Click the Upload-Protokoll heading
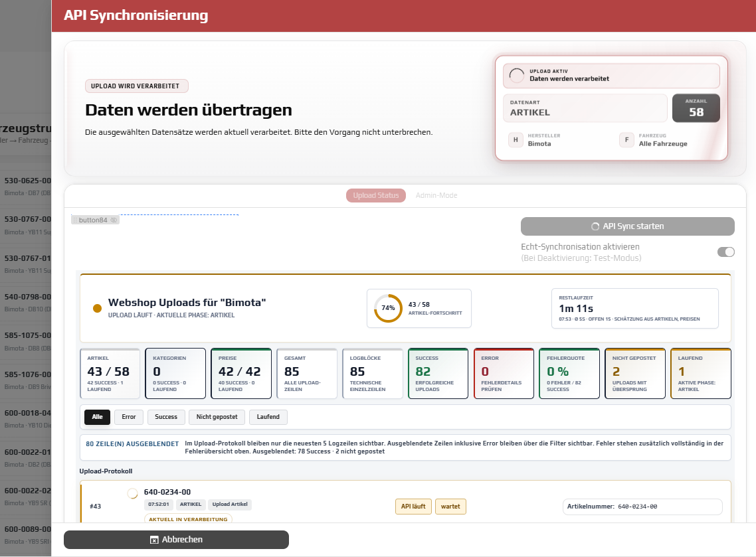Viewport: 756px width, 557px height. tap(106, 471)
